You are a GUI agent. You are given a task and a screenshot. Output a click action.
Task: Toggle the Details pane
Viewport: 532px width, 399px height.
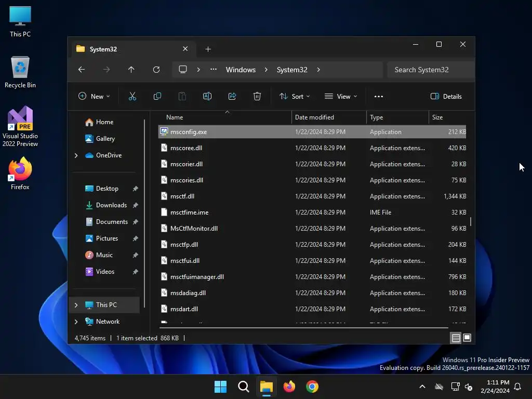pos(446,96)
